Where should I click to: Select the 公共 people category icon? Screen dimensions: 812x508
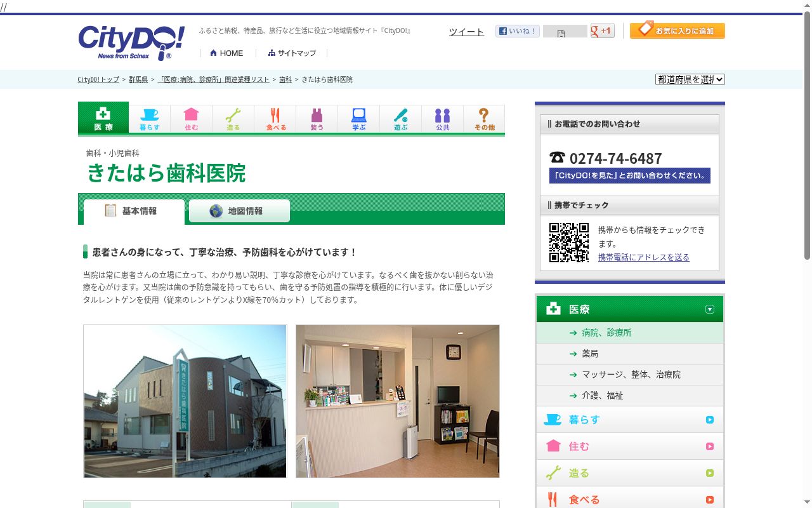[443, 119]
